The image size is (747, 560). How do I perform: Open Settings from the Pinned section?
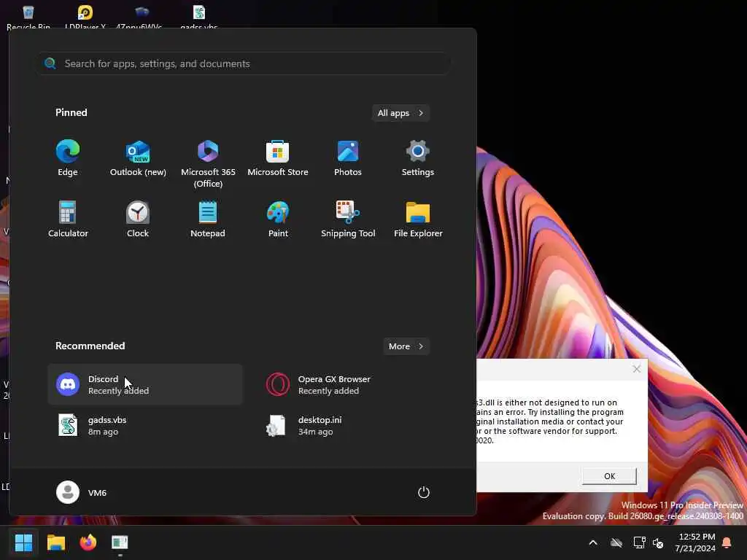[x=418, y=158]
